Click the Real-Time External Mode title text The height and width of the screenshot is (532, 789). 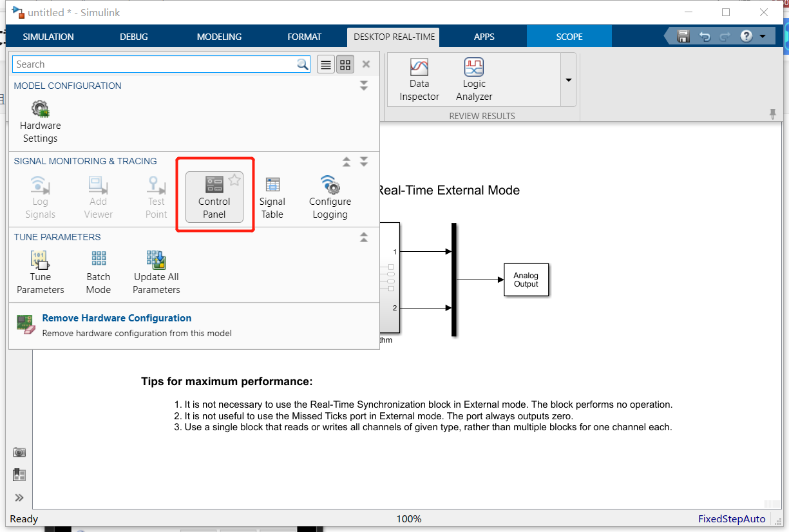448,191
